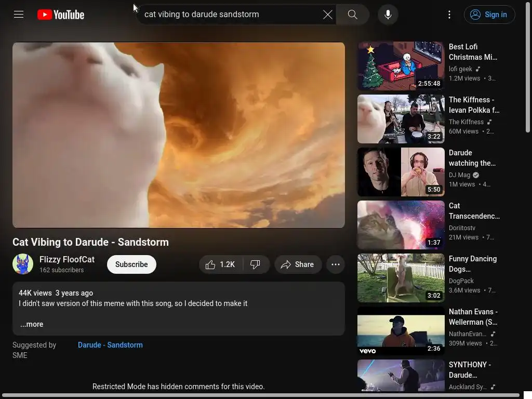
Task: Open Funny Dancing Dogs thumbnail
Action: [x=401, y=278]
